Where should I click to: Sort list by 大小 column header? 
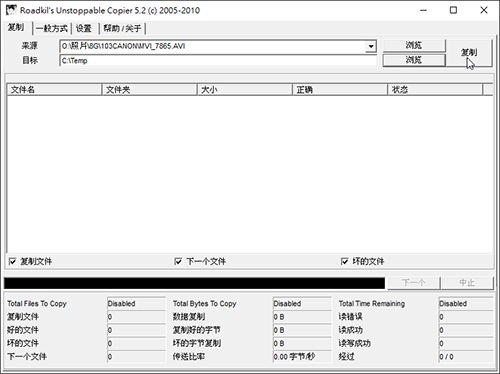[245, 90]
